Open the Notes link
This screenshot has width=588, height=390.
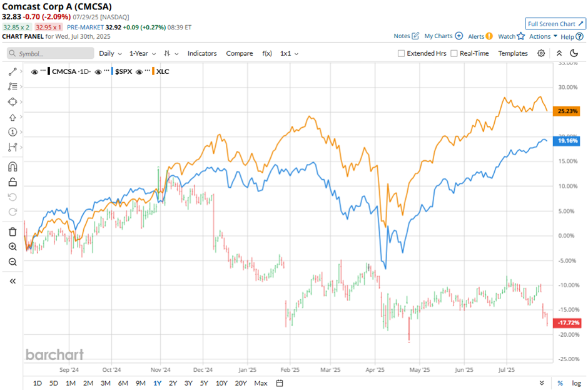click(402, 36)
